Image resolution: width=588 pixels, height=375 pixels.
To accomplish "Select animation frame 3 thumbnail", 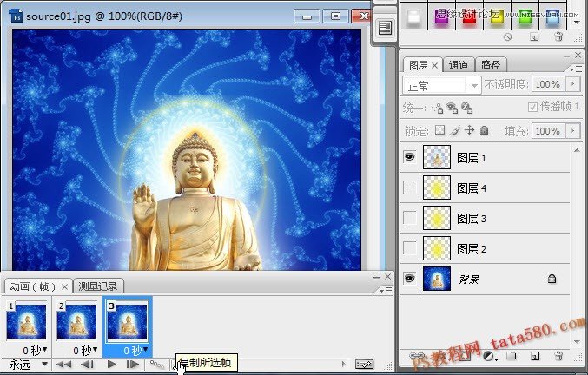I will pos(128,321).
